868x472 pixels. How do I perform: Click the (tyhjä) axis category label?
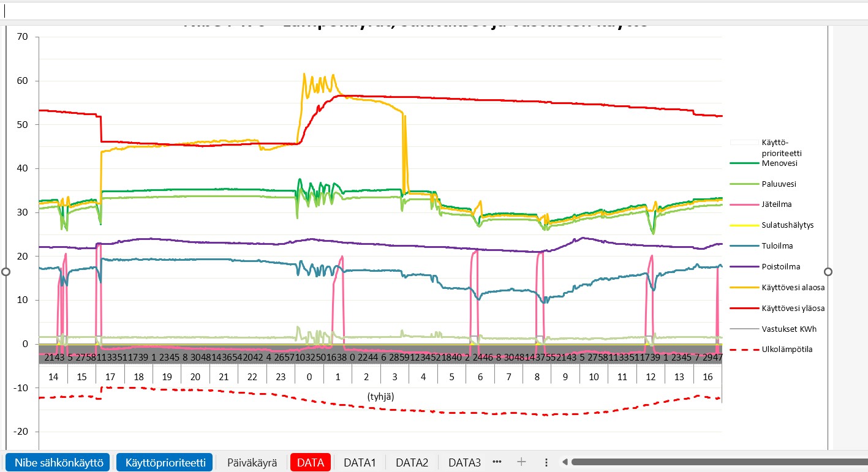[x=380, y=397]
